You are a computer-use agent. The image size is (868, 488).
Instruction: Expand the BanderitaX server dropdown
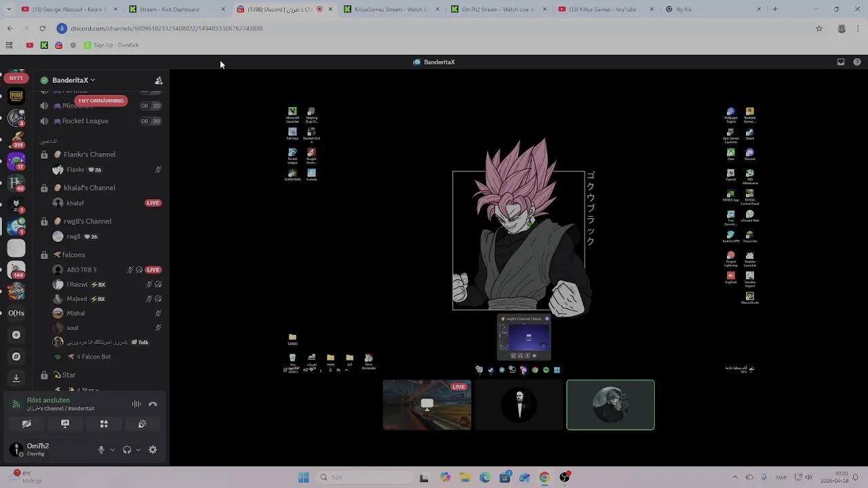point(92,80)
